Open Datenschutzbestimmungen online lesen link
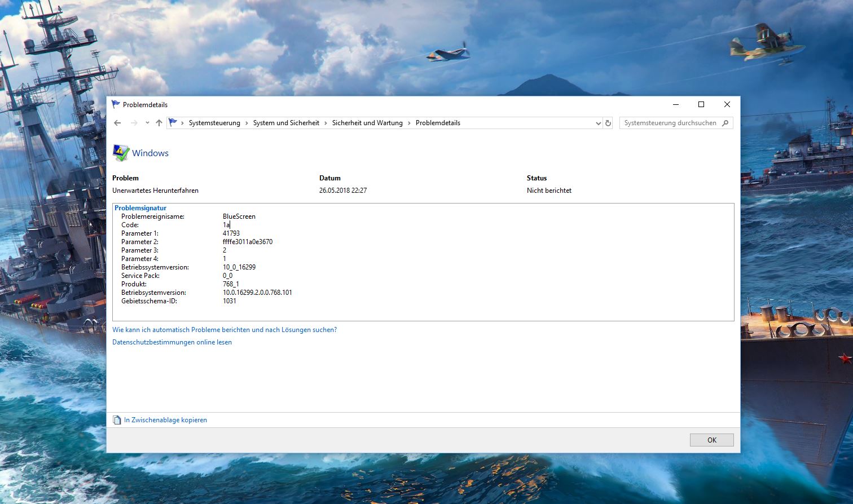This screenshot has height=504, width=853. 172,342
